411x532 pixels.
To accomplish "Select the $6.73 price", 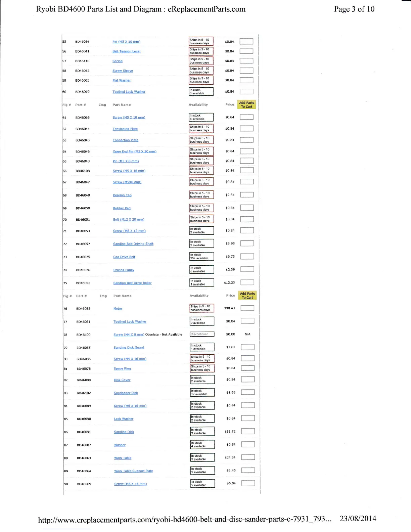I will (x=230, y=257).
